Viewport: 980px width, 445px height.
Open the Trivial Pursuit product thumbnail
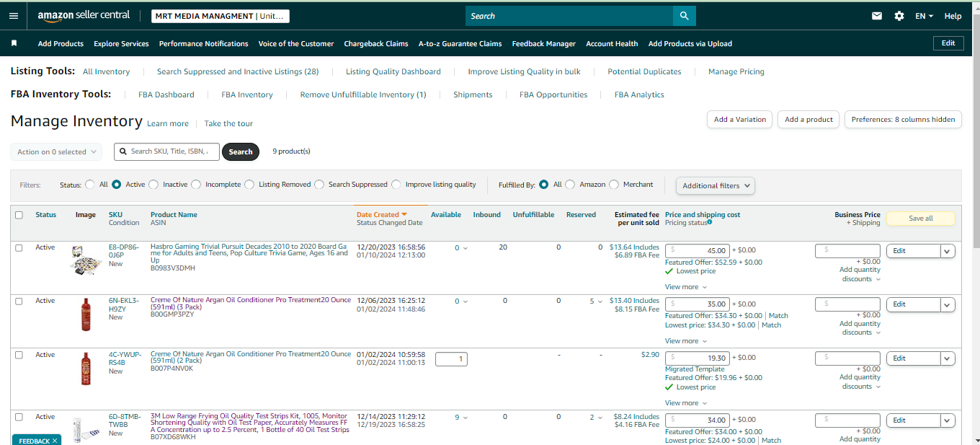click(x=86, y=261)
